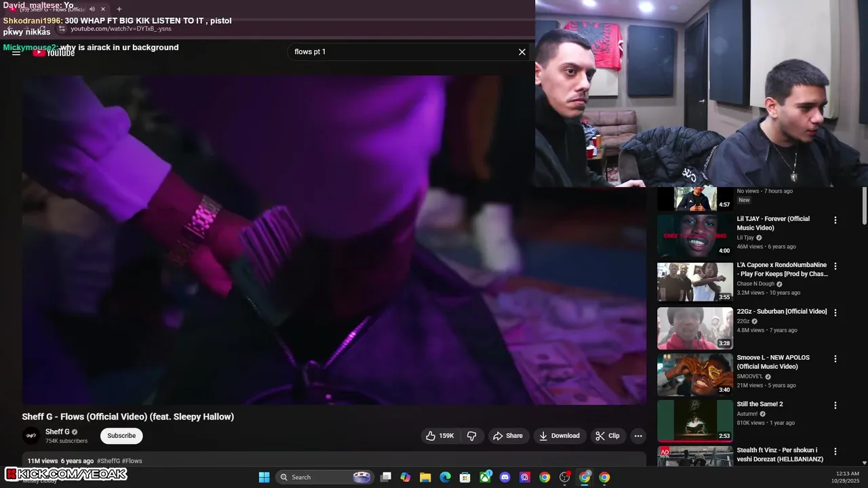Open the taskbar Search box
This screenshot has width=868, height=488.
324,477
